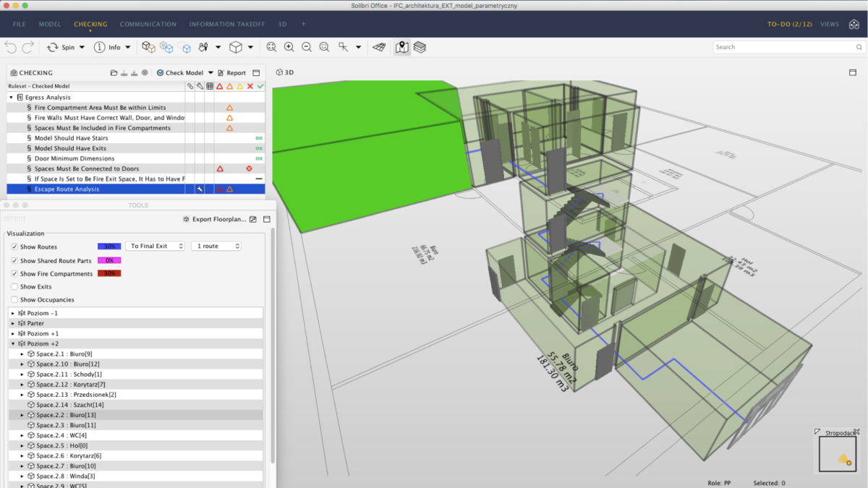Screen dimensions: 868x488
Task: Toggle the map footprint icon in toolbar
Action: coord(402,47)
